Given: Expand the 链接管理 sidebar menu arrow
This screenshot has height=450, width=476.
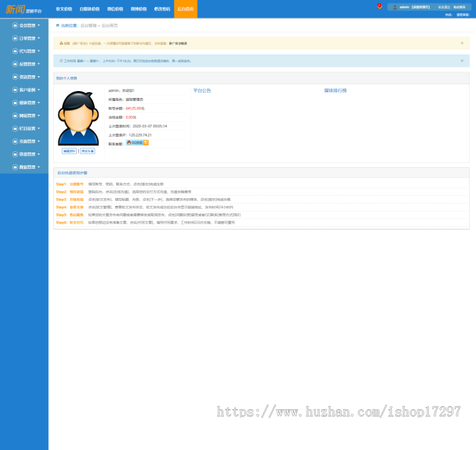Looking at the screenshot, I should 39,154.
